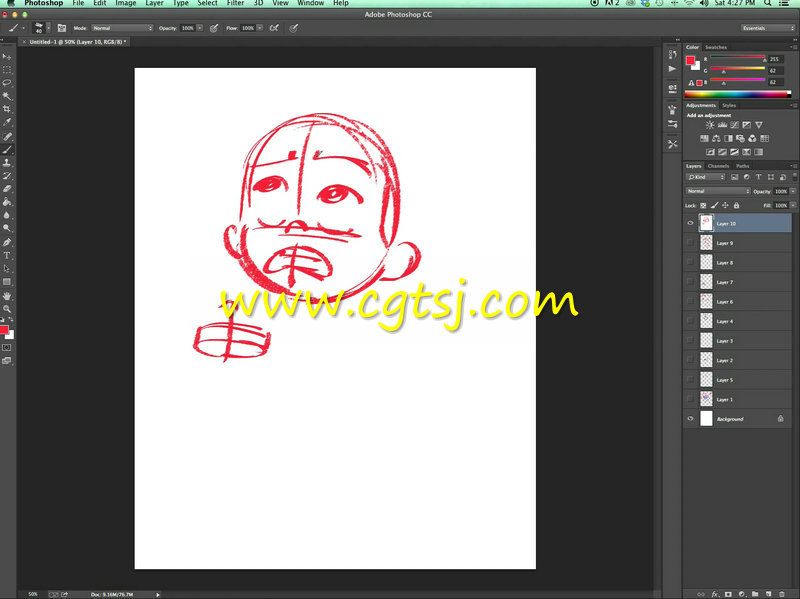800x599 pixels.
Task: Toggle lock transparent pixels
Action: pos(703,206)
